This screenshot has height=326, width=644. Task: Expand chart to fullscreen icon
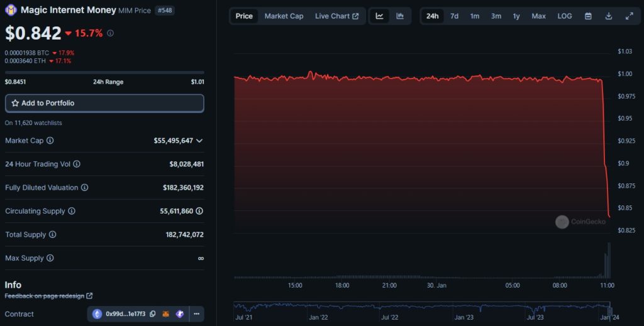pos(629,16)
